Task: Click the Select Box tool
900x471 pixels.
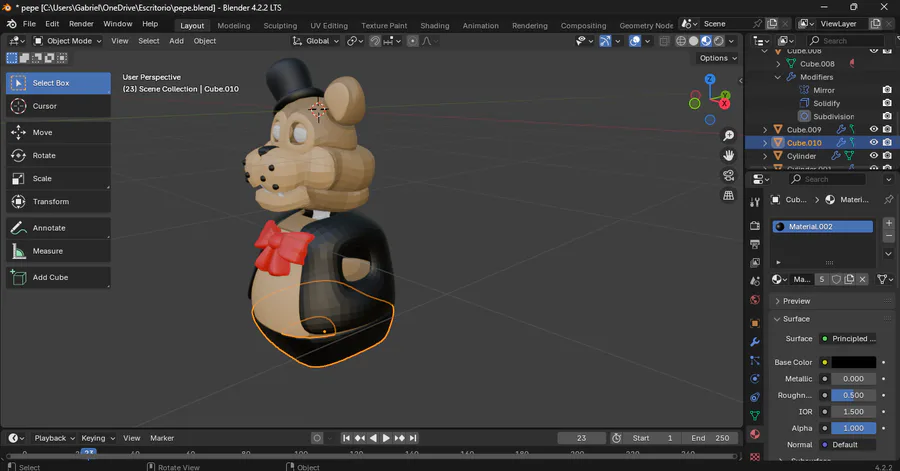Action: point(58,83)
